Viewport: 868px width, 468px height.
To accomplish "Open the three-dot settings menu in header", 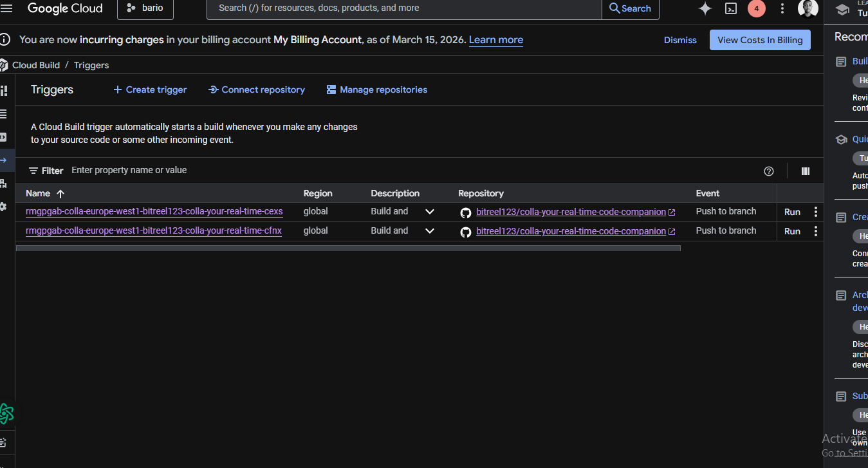I will tap(782, 8).
